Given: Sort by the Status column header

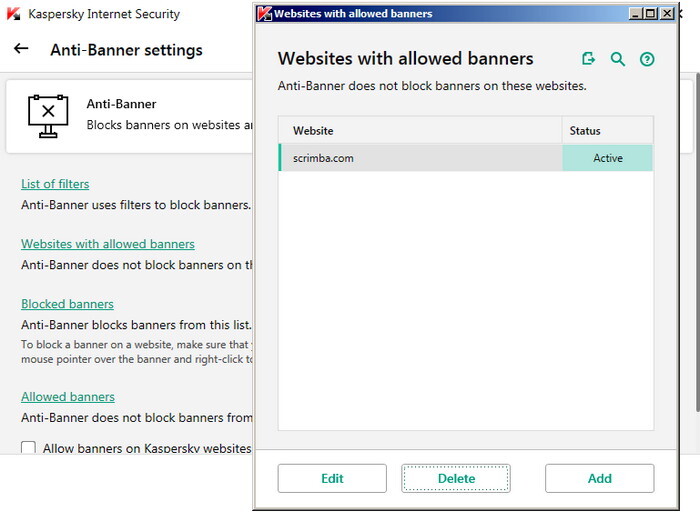Looking at the screenshot, I should click(x=608, y=130).
